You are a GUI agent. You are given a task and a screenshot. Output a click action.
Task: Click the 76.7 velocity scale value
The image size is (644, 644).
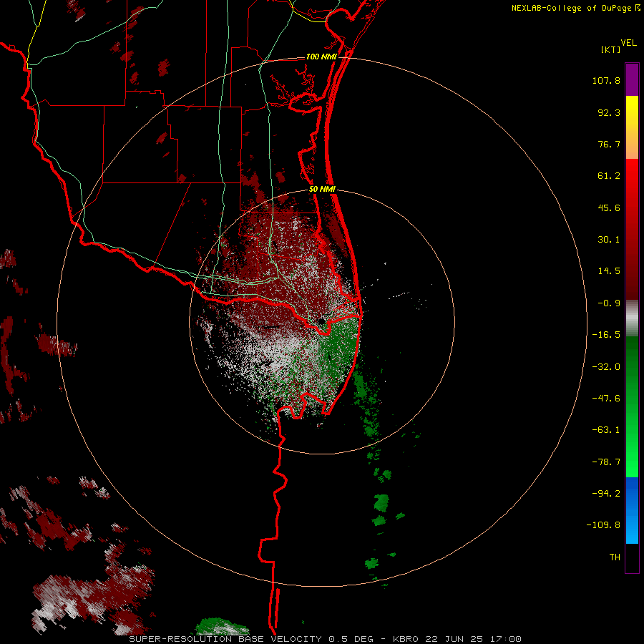tap(609, 144)
